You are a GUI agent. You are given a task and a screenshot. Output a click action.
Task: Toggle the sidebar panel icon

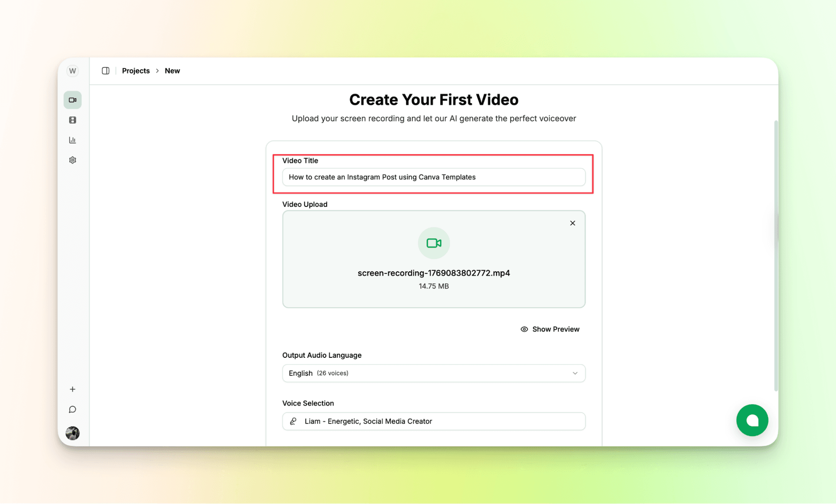(105, 71)
